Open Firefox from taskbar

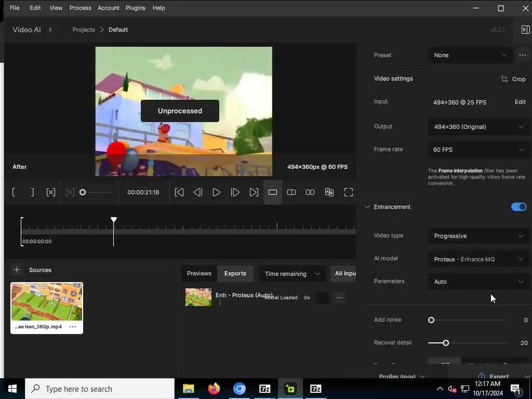point(214,389)
